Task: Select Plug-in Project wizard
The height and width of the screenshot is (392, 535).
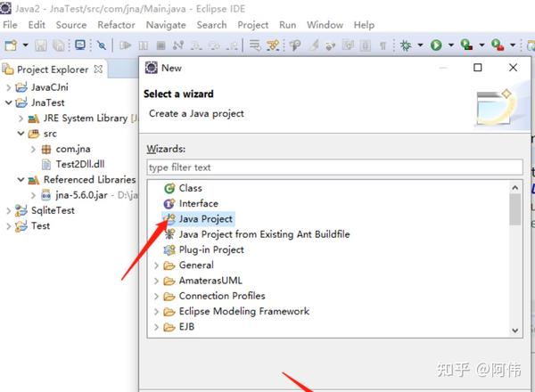Action: (x=203, y=249)
